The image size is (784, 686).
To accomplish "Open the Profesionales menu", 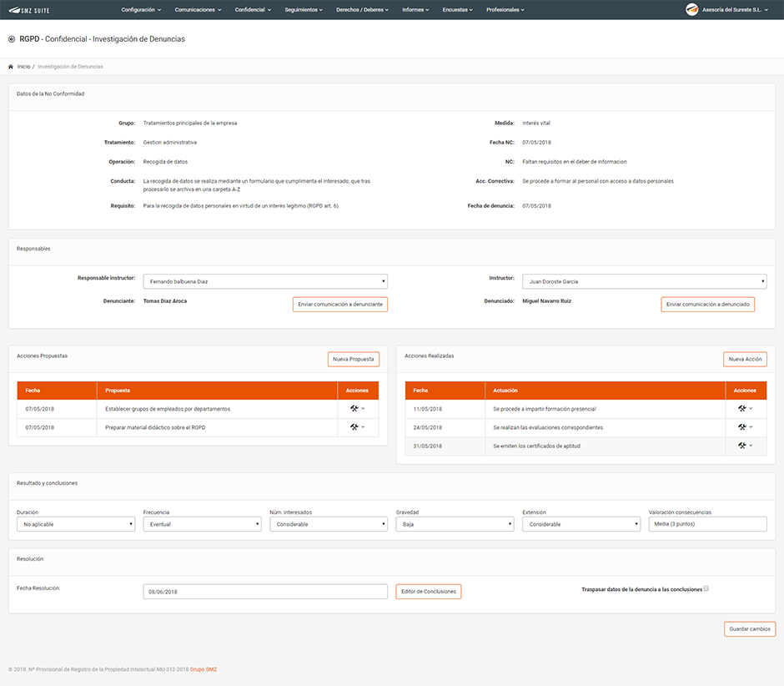I will (x=505, y=9).
